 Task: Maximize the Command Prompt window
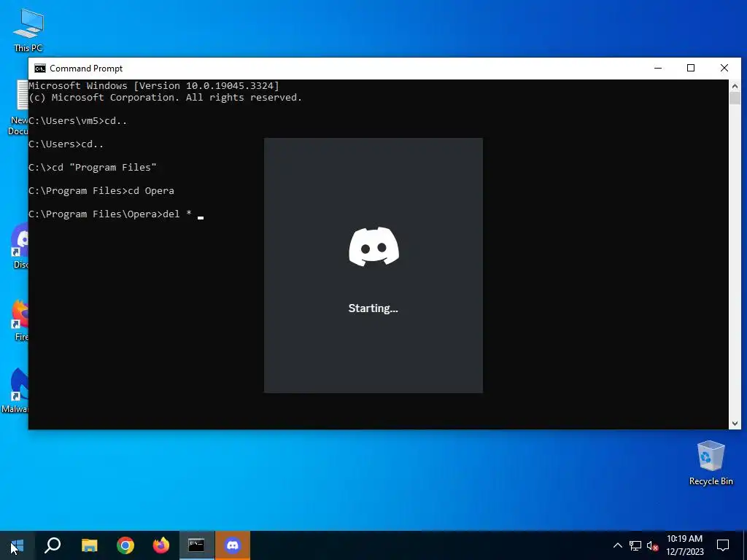tap(691, 68)
